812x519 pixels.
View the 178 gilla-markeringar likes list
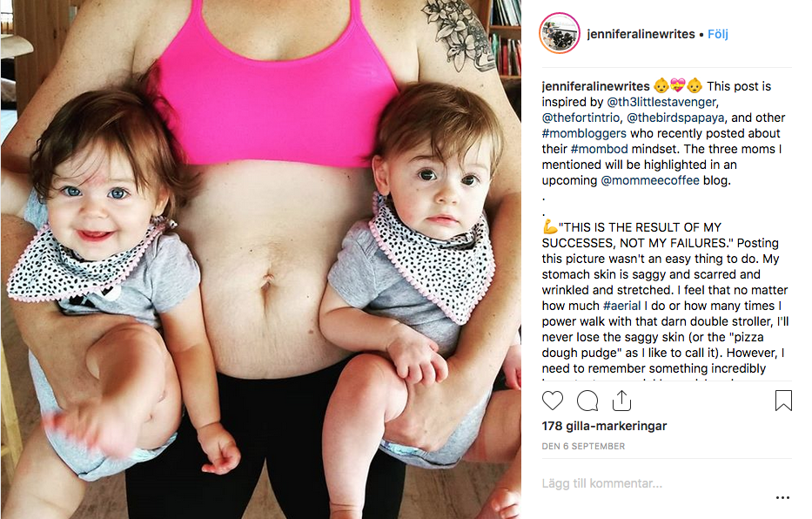[604, 426]
